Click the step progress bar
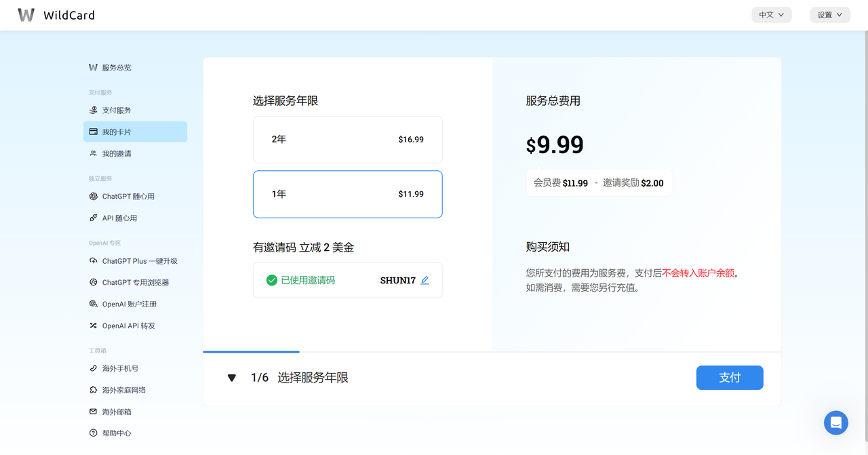This screenshot has width=868, height=455. pos(492,352)
